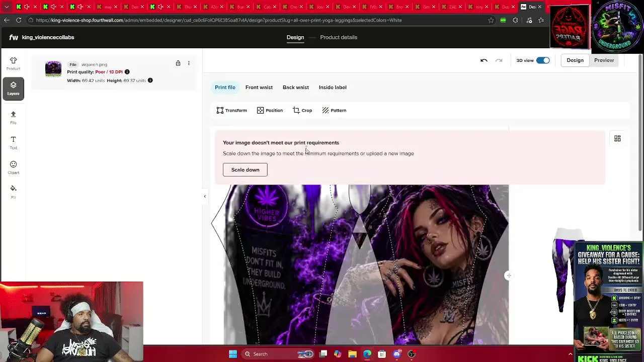Reload the browser page

[x=19, y=20]
